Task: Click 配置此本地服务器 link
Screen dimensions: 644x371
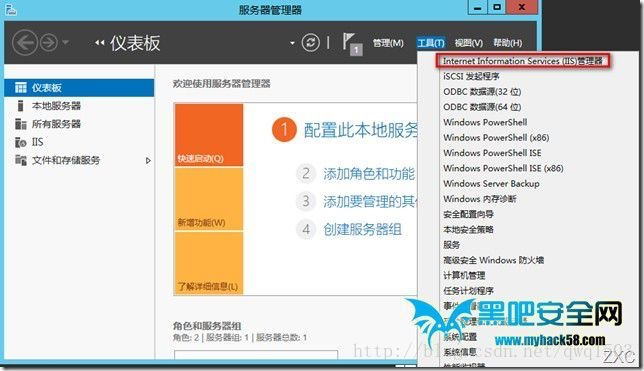Action: (360, 130)
